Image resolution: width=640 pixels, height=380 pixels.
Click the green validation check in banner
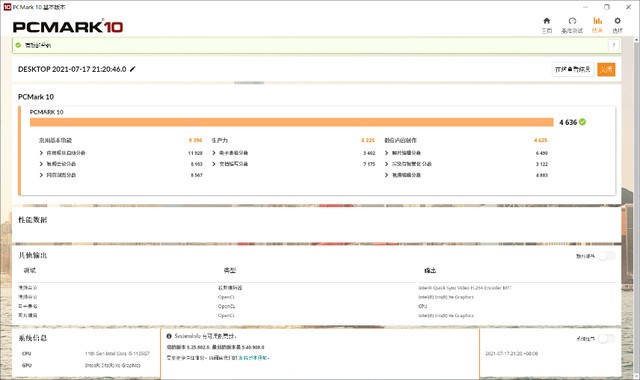point(18,45)
